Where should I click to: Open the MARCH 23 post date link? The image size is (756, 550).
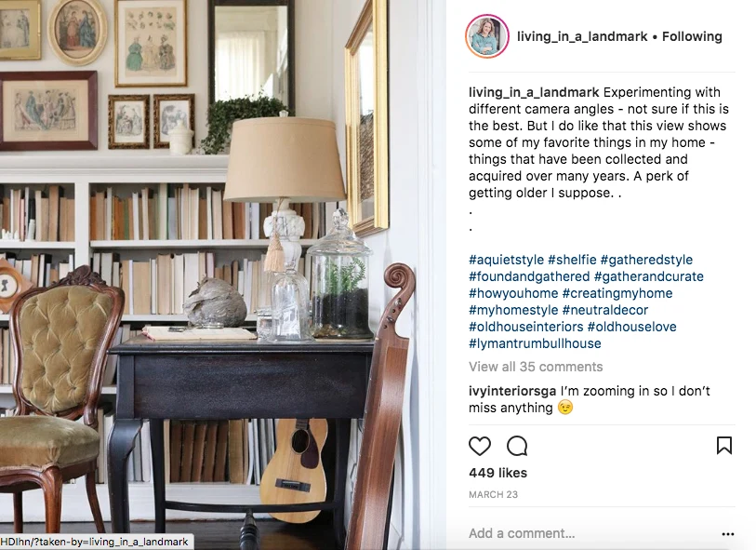coord(493,494)
